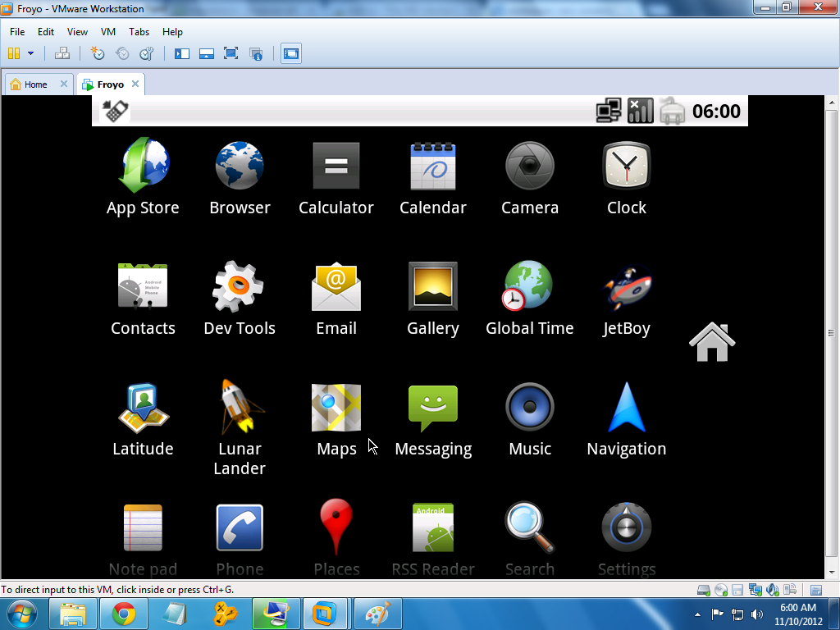Open the Latitude app

[x=143, y=419]
